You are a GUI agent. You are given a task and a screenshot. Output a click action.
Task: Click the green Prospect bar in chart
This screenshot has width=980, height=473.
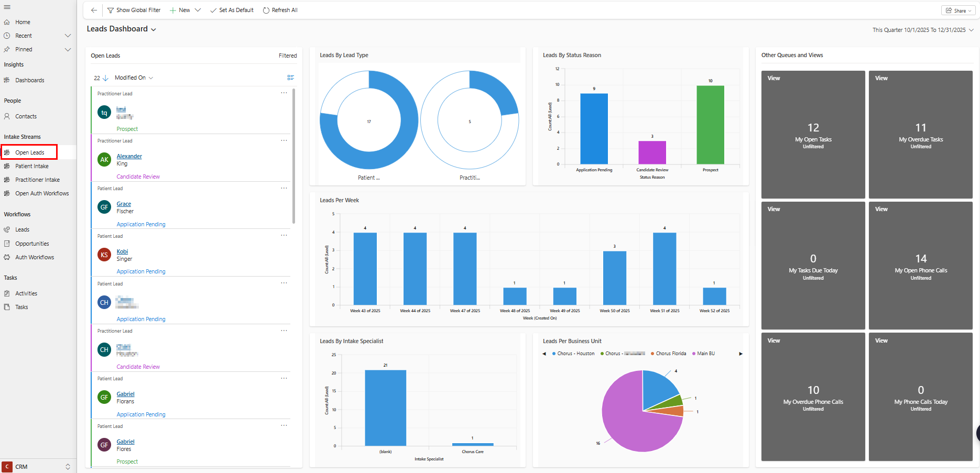tap(710, 125)
